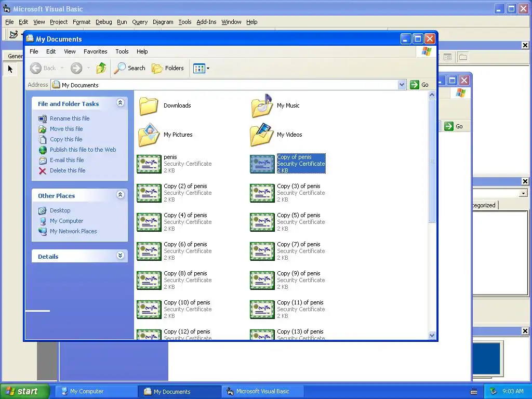Click the Up folder toolbar icon

pyautogui.click(x=101, y=68)
